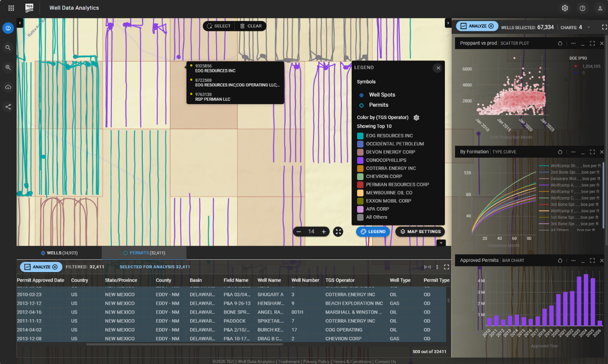Click the share icon in left sidebar
Screen dimensions: 608x364
(x=8, y=107)
